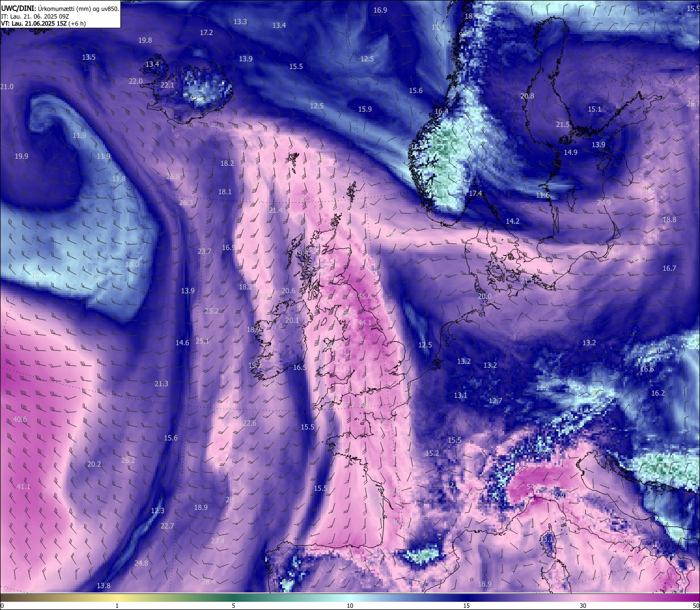Click the 25.2 value label
Screen dimensions: 700x610
coord(212,311)
